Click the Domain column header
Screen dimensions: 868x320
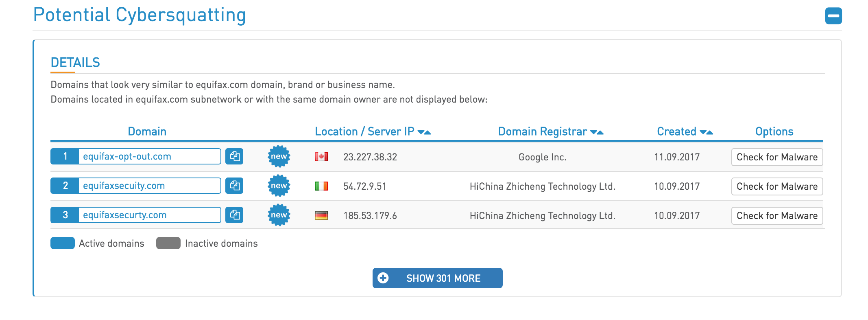pos(147,132)
